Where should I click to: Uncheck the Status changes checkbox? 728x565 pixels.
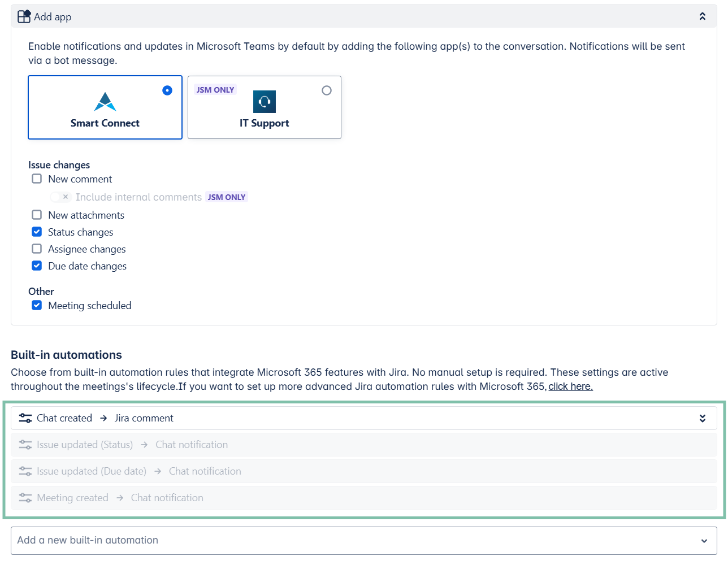point(37,232)
